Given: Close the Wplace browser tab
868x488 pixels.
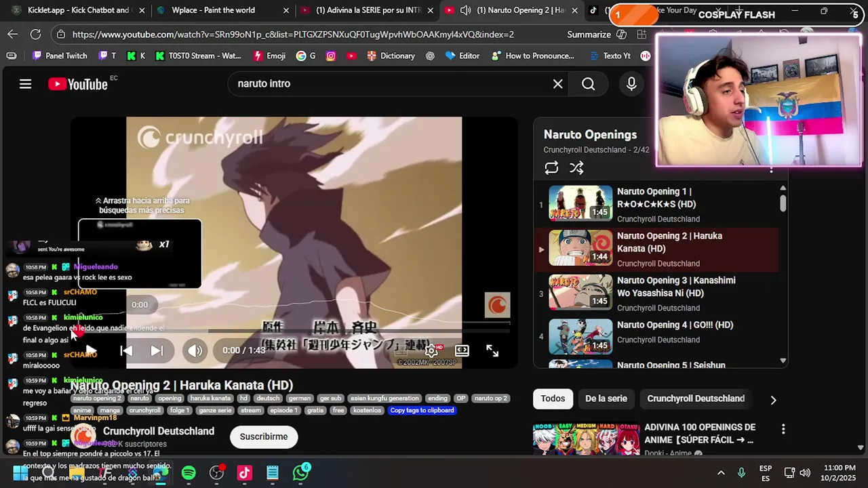Looking at the screenshot, I should tap(285, 10).
